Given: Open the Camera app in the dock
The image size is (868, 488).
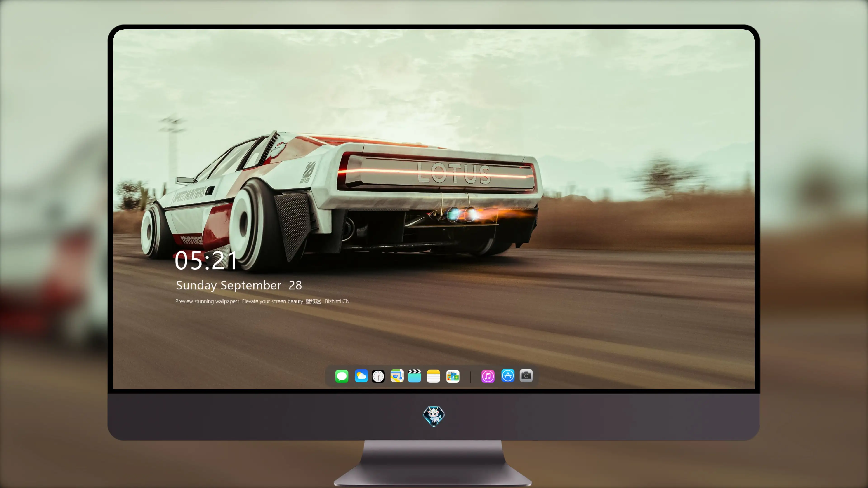Looking at the screenshot, I should click(526, 375).
